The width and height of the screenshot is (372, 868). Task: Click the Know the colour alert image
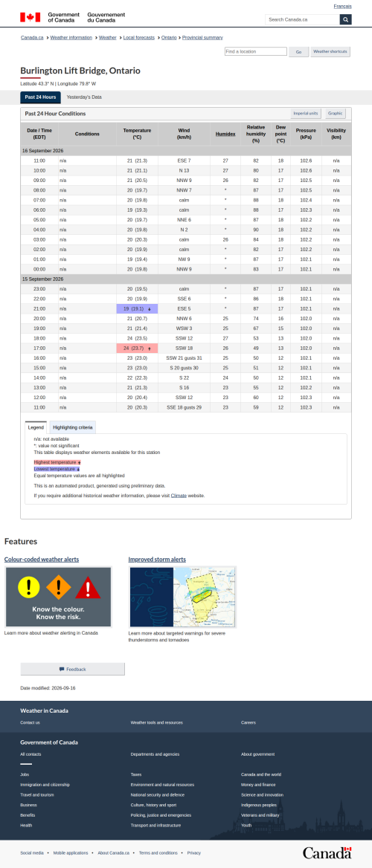(x=58, y=597)
